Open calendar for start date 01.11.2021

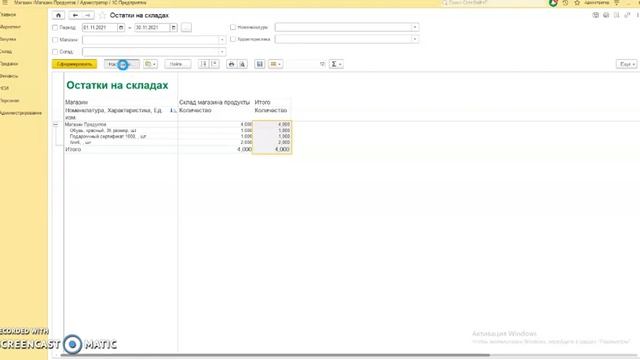coord(121,28)
